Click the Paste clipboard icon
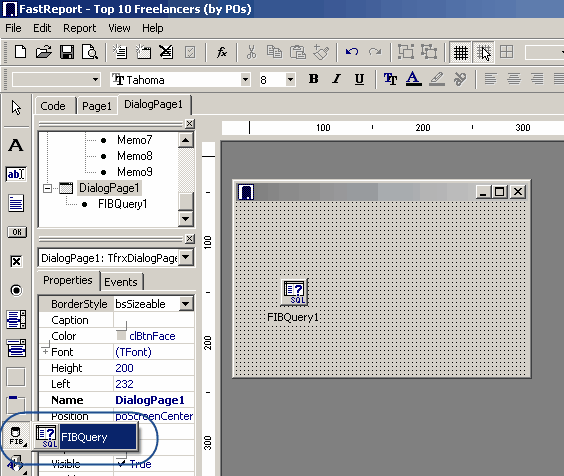 297,52
